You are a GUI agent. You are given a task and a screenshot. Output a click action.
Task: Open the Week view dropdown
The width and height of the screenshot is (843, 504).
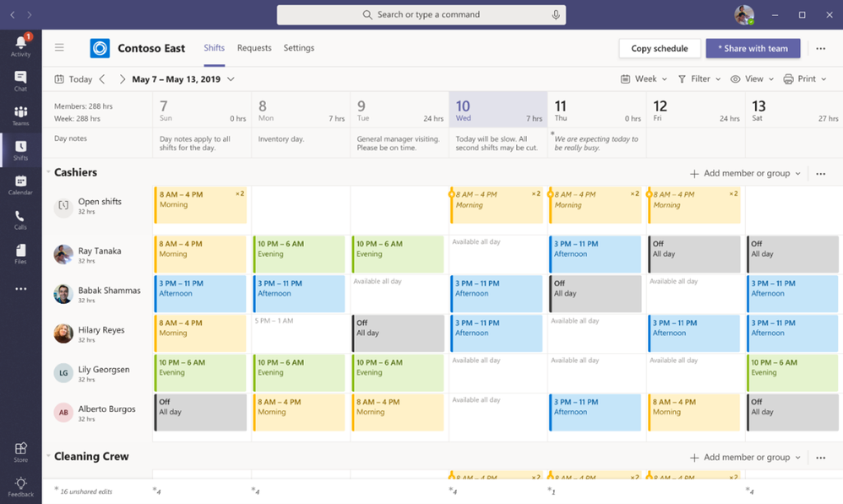[644, 79]
